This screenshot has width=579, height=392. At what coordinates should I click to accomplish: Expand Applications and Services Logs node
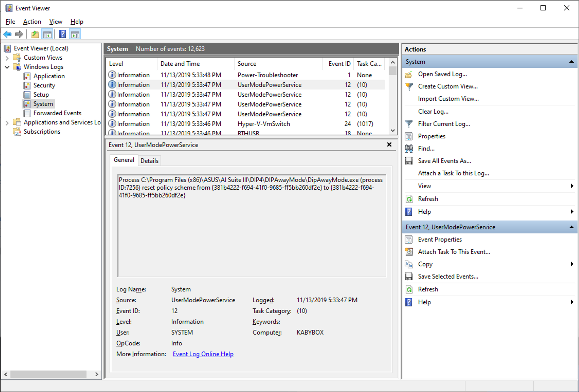coord(7,123)
